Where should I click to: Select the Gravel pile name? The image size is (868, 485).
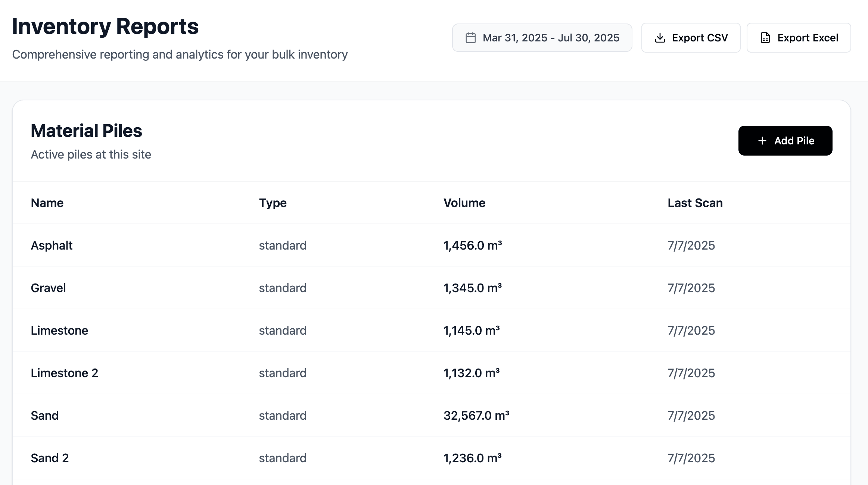click(x=48, y=288)
